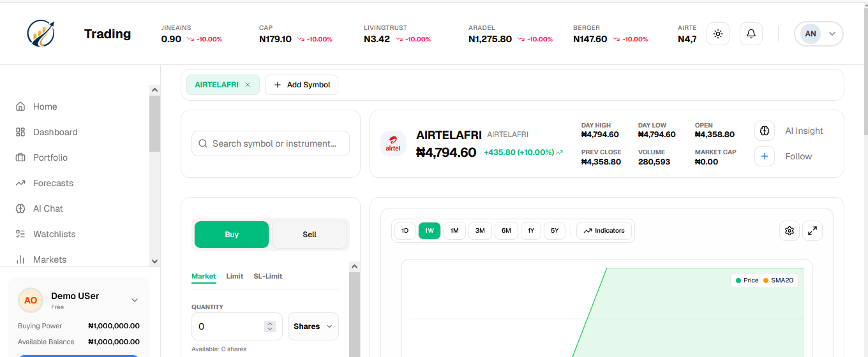868x357 pixels.
Task: Open notifications bell icon
Action: pos(751,34)
